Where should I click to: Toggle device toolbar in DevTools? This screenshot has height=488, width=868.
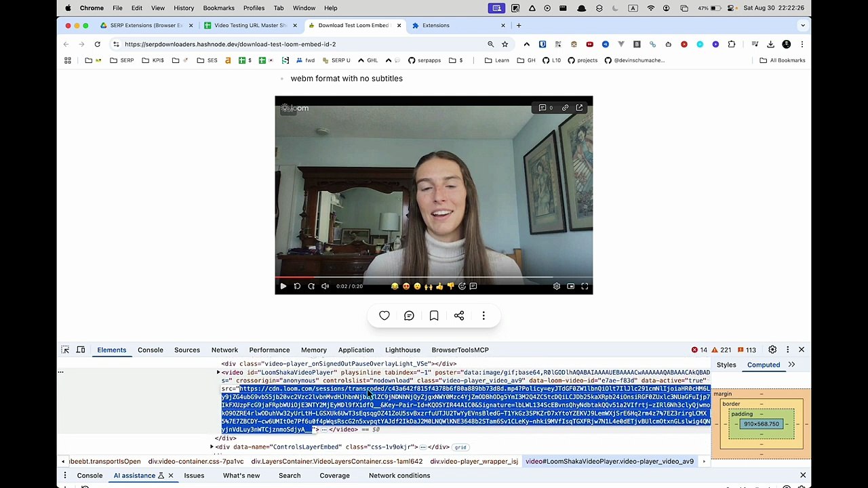tap(81, 350)
